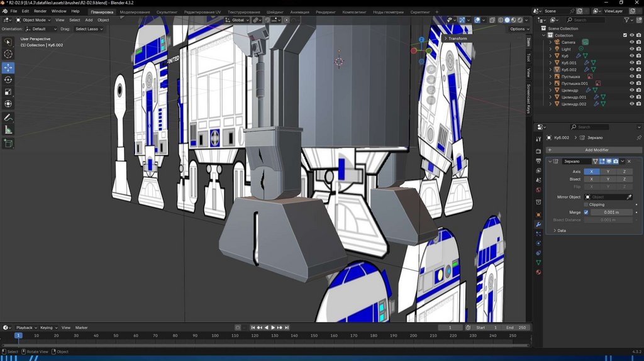Choose the Annotate pencil tool
The width and height of the screenshot is (644, 361).
coord(8,118)
